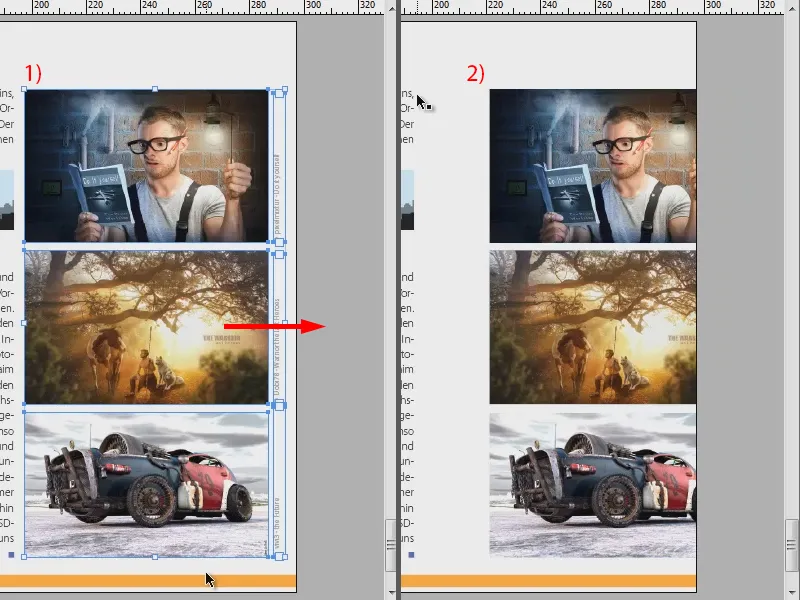Click the bottom-center handle below the car image
The width and height of the screenshot is (800, 600).
click(x=155, y=557)
